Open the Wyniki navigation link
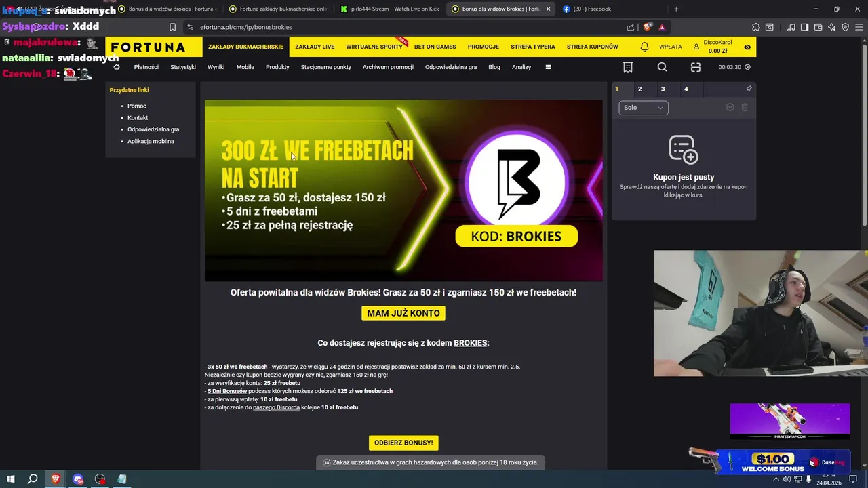The width and height of the screenshot is (868, 488). click(x=216, y=67)
